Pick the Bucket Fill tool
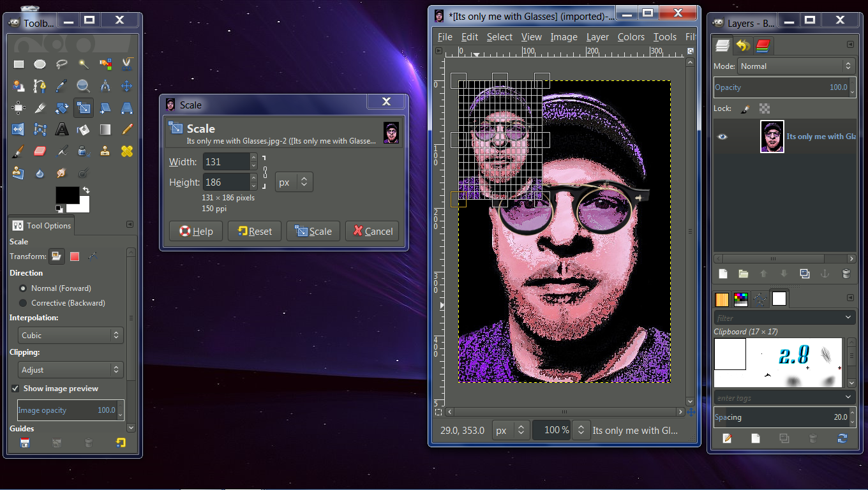This screenshot has width=868, height=490. click(84, 130)
